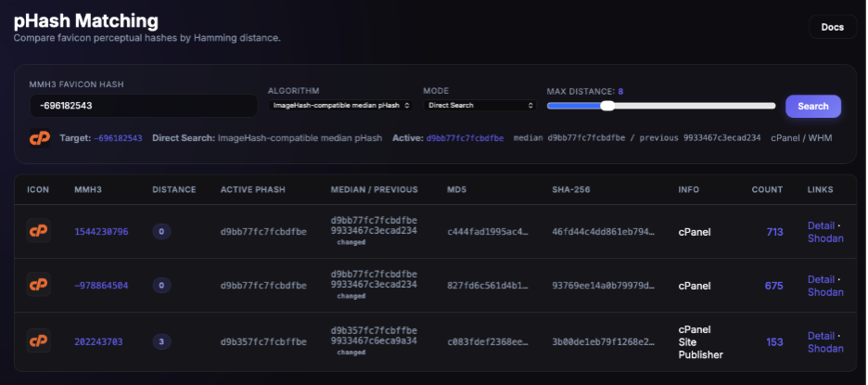Screen dimensions: 868x385
Task: Click the cPanel icon beside Target hash
Action: pos(40,138)
